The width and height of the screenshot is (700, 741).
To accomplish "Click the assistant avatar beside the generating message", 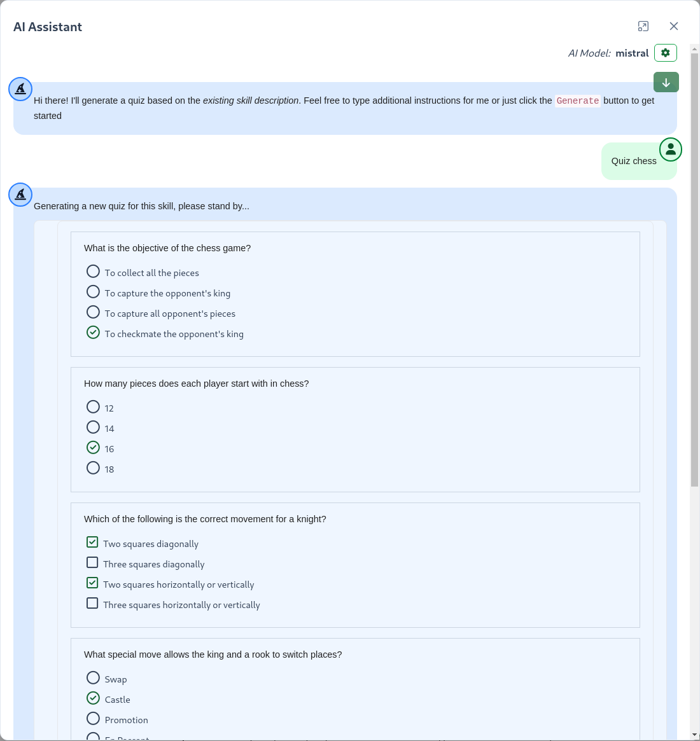I will 20,195.
